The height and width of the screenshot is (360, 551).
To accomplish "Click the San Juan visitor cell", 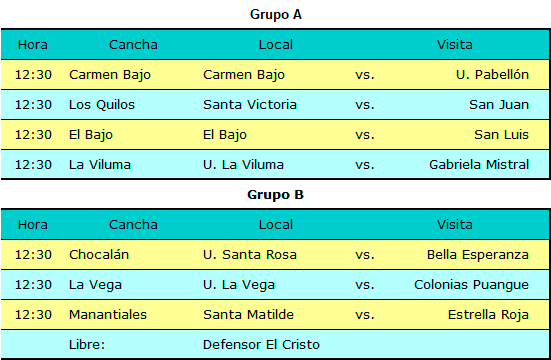I will click(499, 105).
